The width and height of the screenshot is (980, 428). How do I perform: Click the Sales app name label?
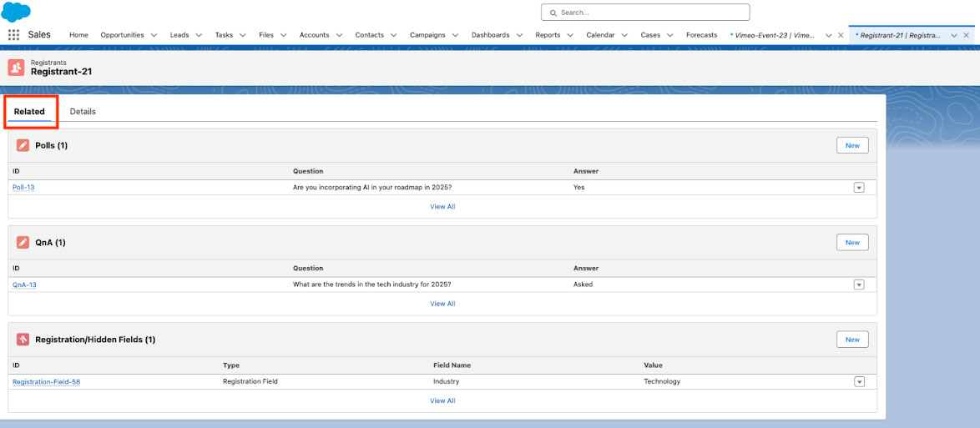pyautogui.click(x=39, y=35)
